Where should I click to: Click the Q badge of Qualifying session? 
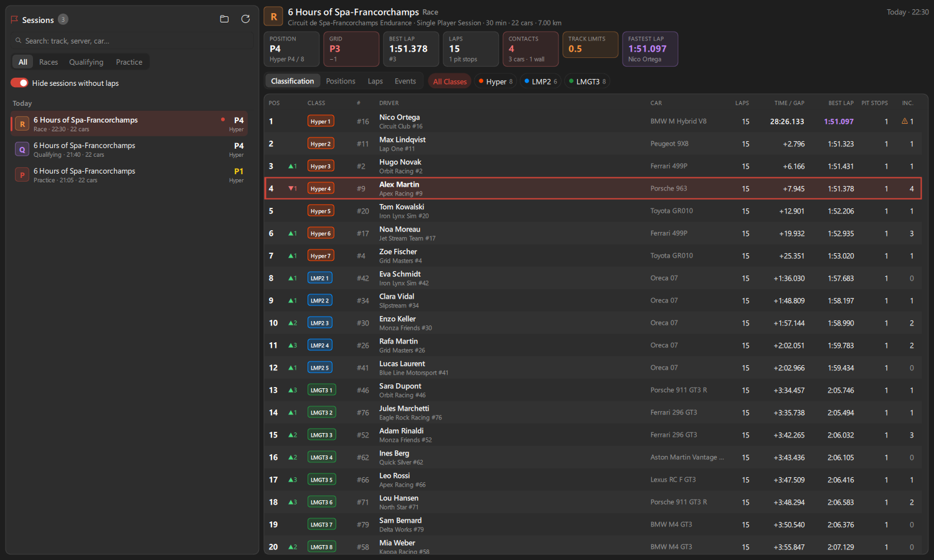(x=22, y=149)
